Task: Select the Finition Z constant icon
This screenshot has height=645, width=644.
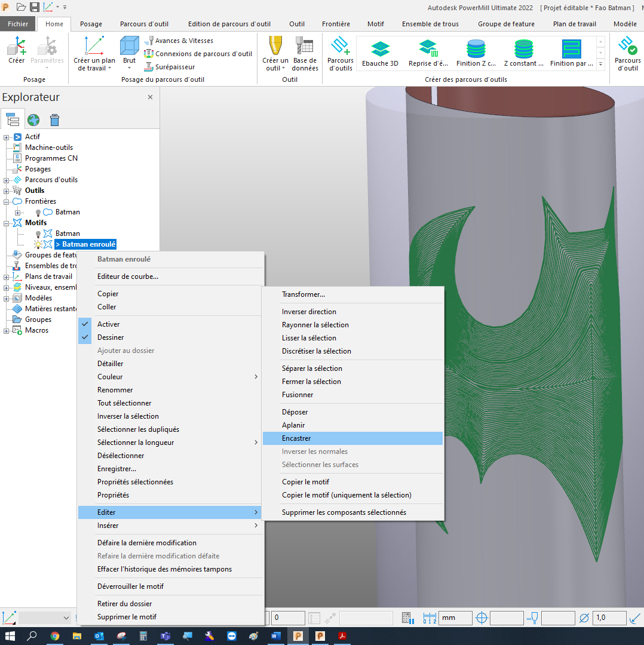Action: tap(476, 53)
